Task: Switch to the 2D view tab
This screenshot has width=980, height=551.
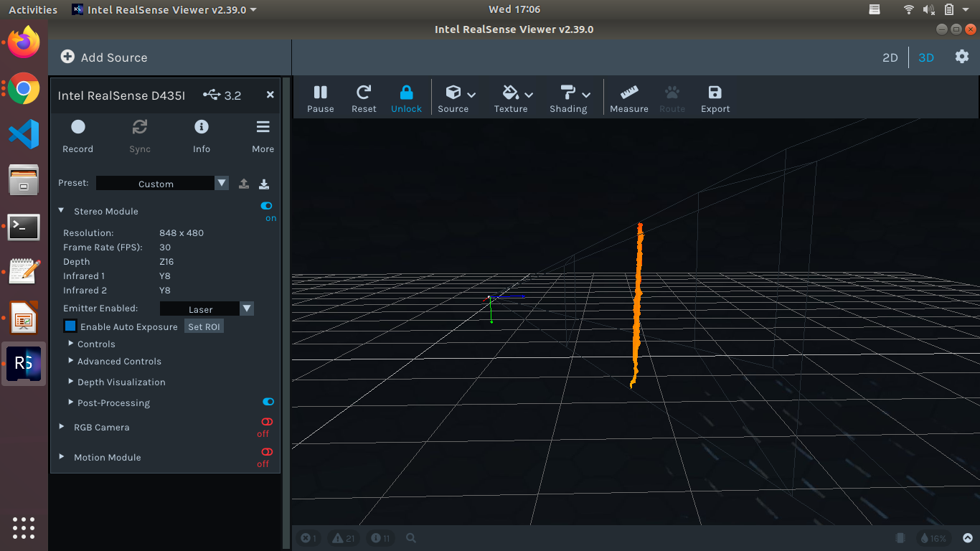Action: tap(890, 57)
